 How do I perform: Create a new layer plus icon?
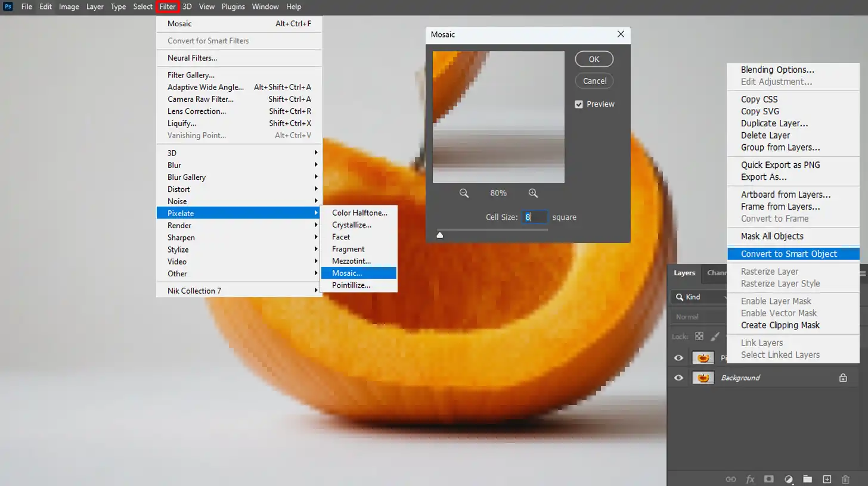pos(827,479)
